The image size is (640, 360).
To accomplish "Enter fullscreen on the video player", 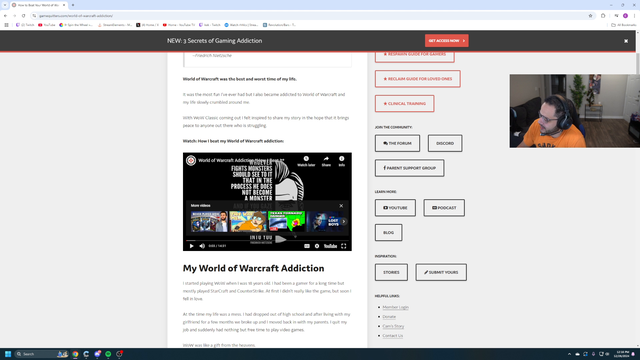I will (344, 246).
